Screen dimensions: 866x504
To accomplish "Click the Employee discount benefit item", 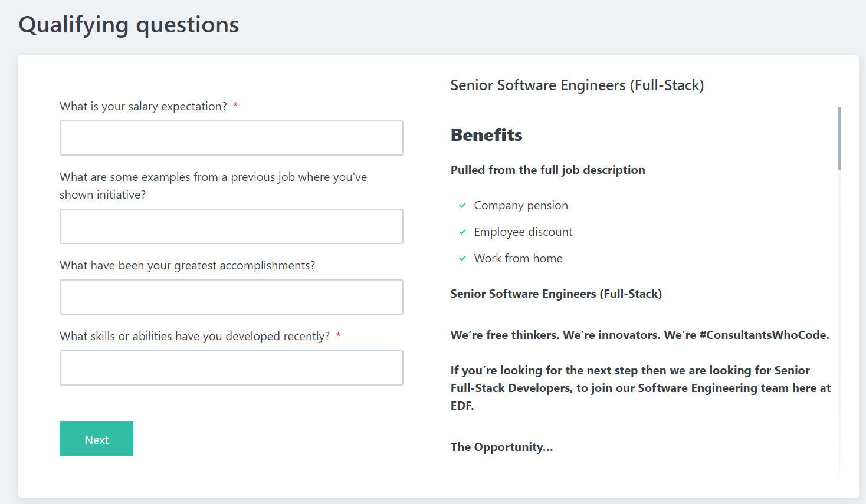I will tap(523, 232).
